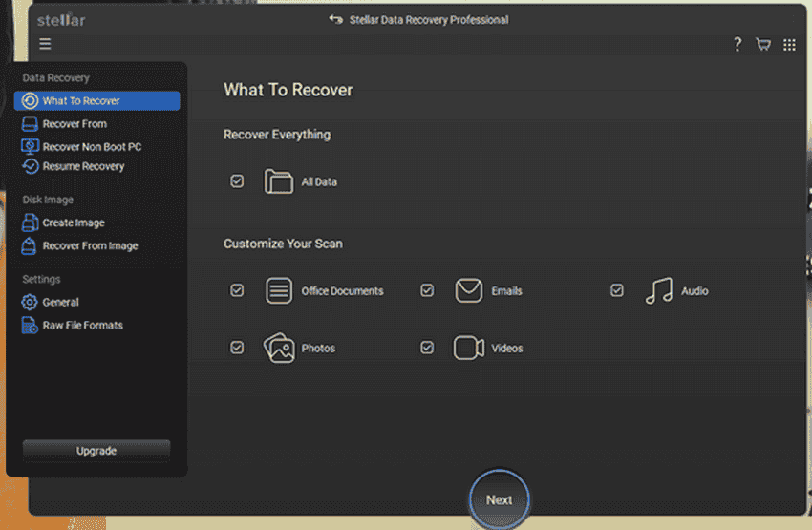
Task: Click the Photos icon
Action: [278, 349]
